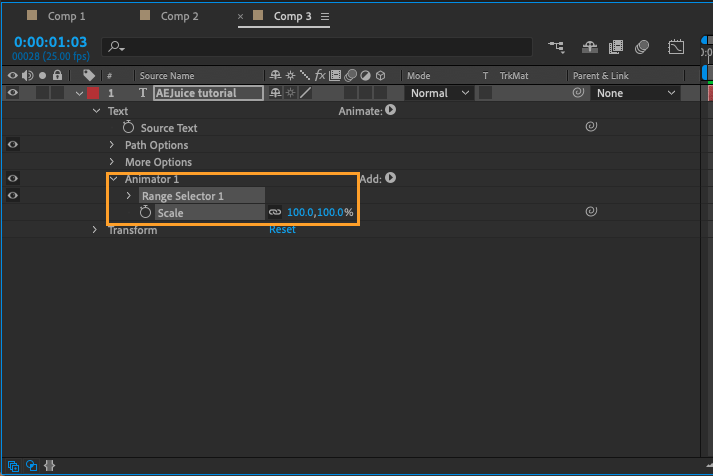
Task: Toggle the Animator 1 eye
Action: click(x=13, y=179)
